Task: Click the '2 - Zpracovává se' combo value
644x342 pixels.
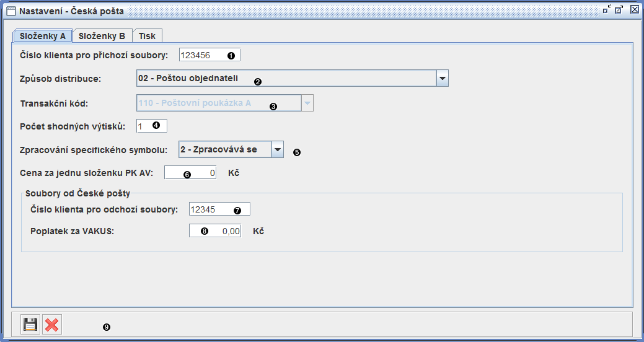Action: click(x=220, y=149)
